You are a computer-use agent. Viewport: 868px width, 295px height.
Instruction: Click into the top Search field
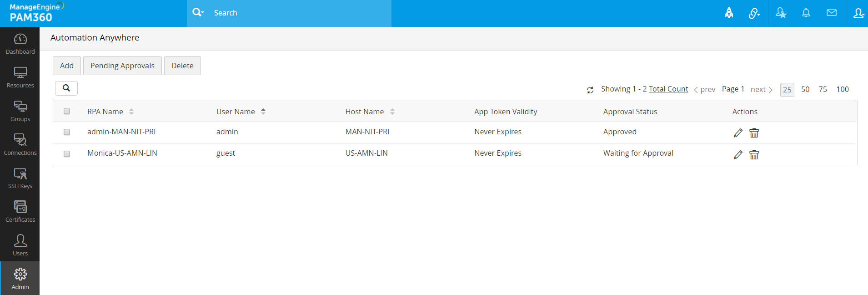tap(300, 13)
